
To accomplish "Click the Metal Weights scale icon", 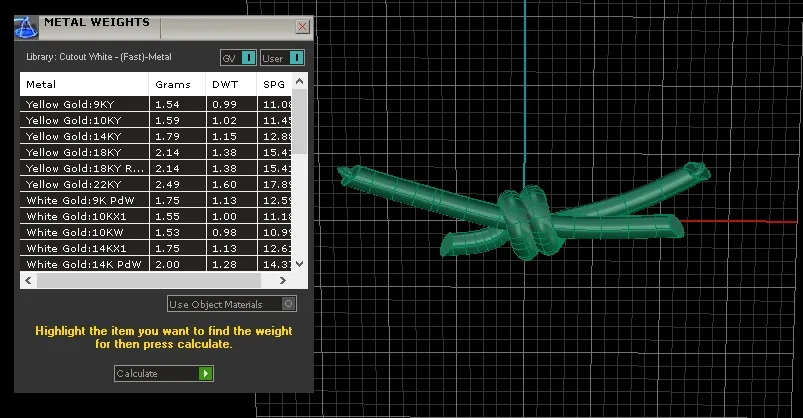I will 26,27.
